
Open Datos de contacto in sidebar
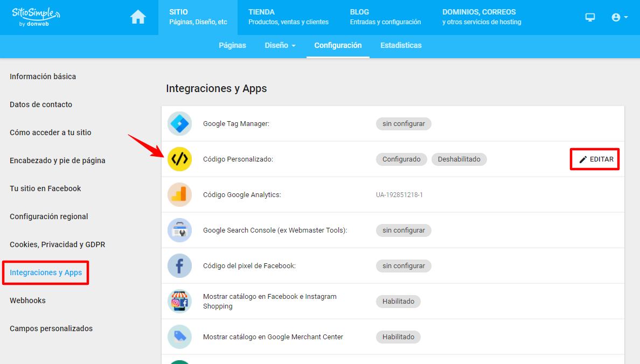click(41, 104)
